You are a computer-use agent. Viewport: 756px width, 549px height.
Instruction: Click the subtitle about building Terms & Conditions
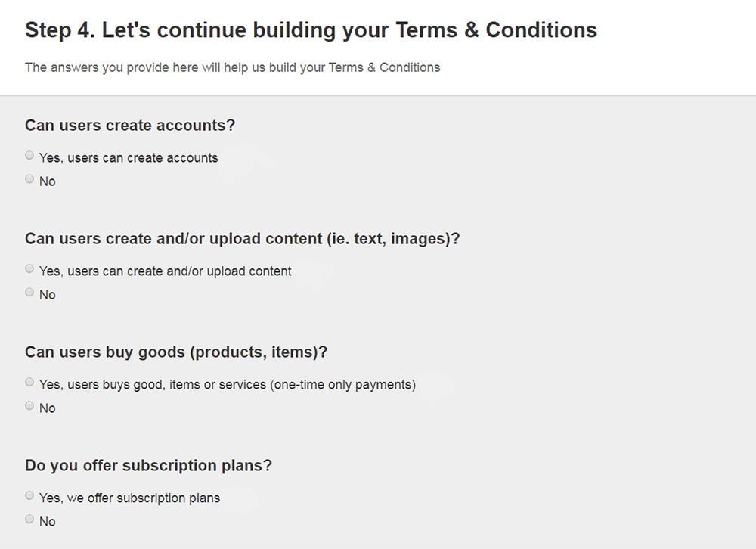point(232,67)
